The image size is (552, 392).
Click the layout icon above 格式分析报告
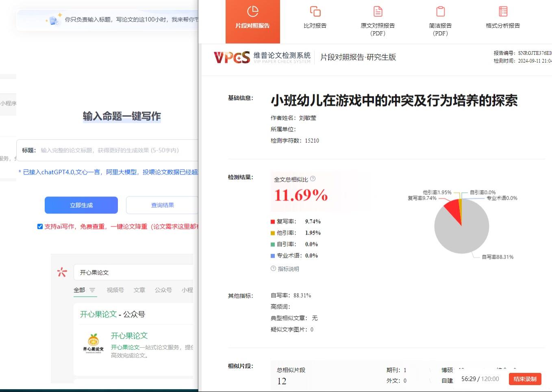click(503, 11)
